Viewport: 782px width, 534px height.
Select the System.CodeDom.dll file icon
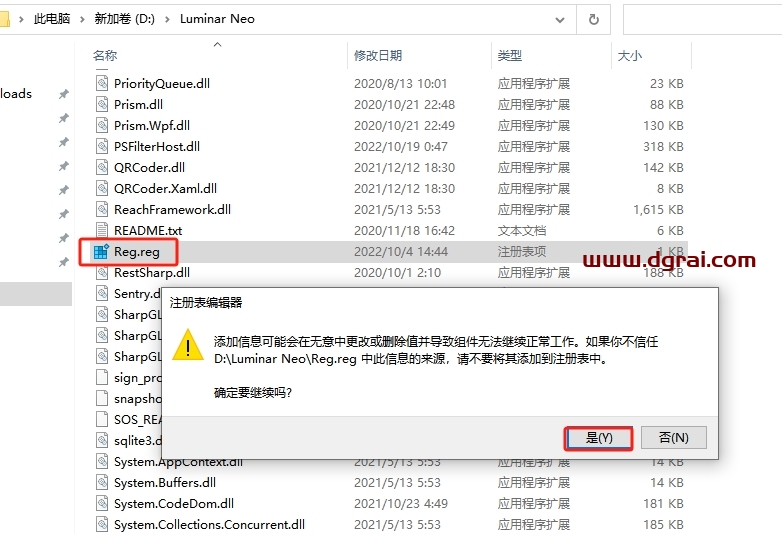tap(102, 503)
